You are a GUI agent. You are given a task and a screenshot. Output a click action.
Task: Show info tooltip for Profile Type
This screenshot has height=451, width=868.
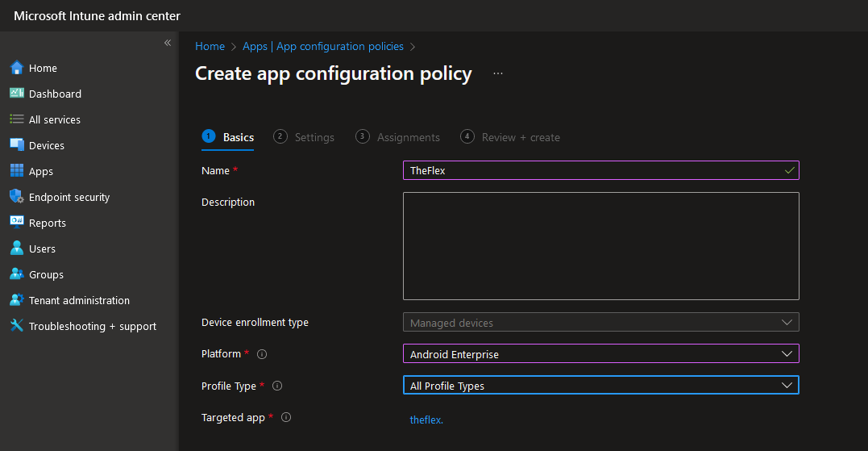click(x=277, y=386)
